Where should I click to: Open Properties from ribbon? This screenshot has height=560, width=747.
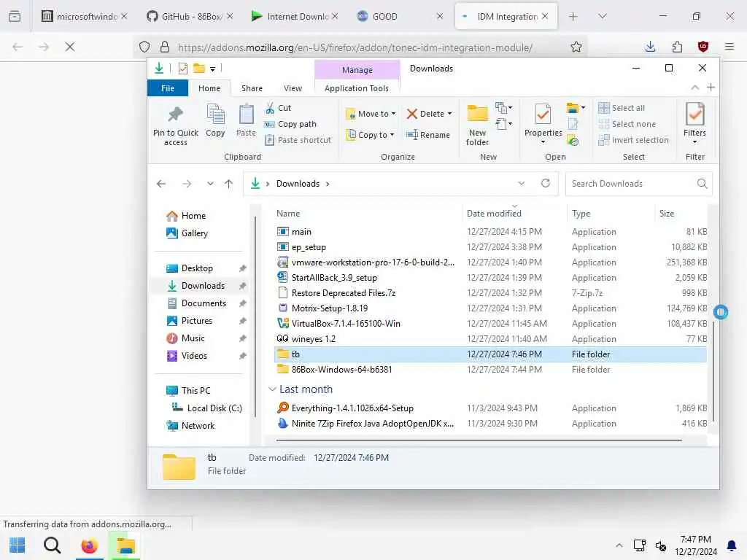point(543,124)
